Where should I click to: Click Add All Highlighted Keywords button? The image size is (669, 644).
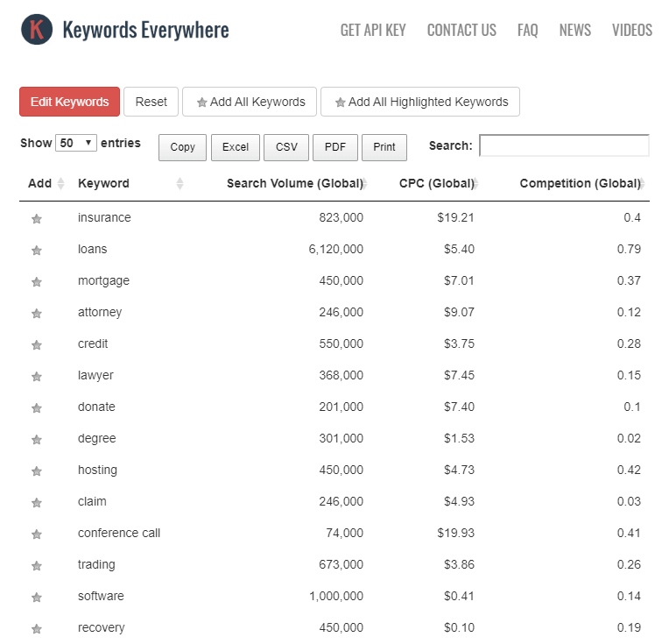pyautogui.click(x=420, y=102)
